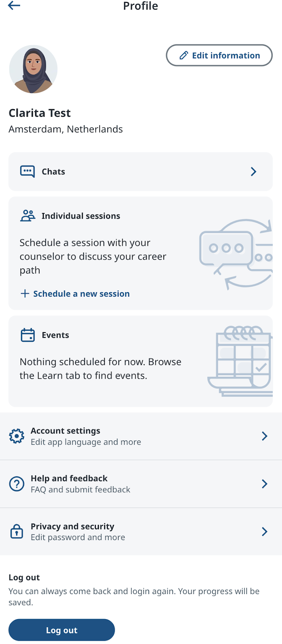The image size is (282, 644).
Task: Tap the profile avatar picture
Action: [33, 69]
